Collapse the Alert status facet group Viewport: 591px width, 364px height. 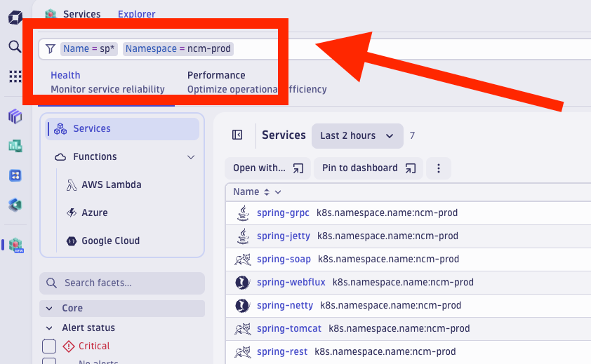point(49,328)
